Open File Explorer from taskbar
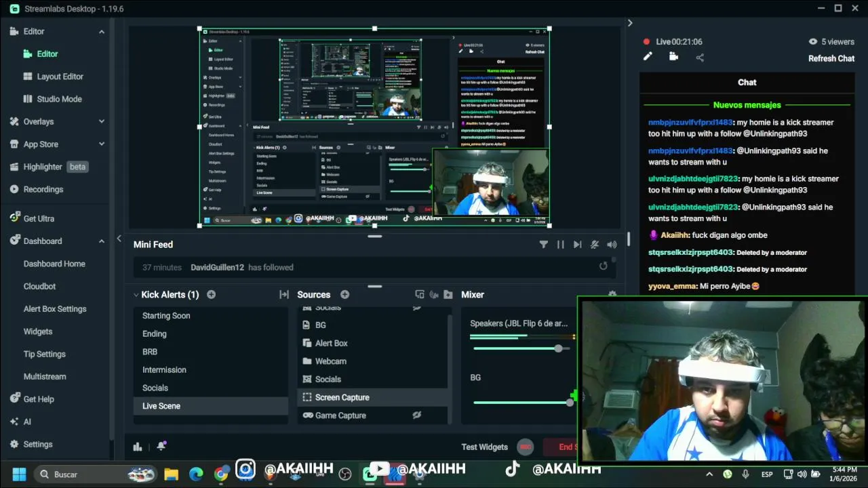The width and height of the screenshot is (868, 488). tap(171, 474)
